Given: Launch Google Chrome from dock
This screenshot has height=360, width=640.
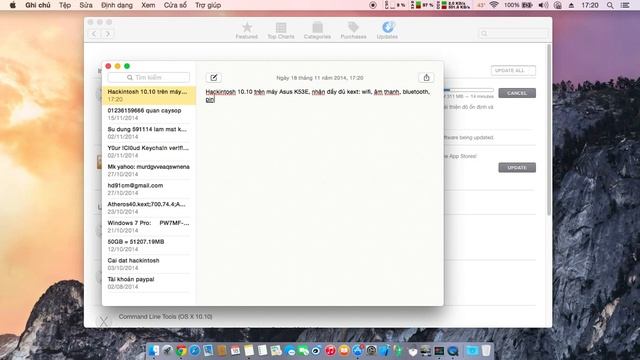Looking at the screenshot, I should coord(181,350).
